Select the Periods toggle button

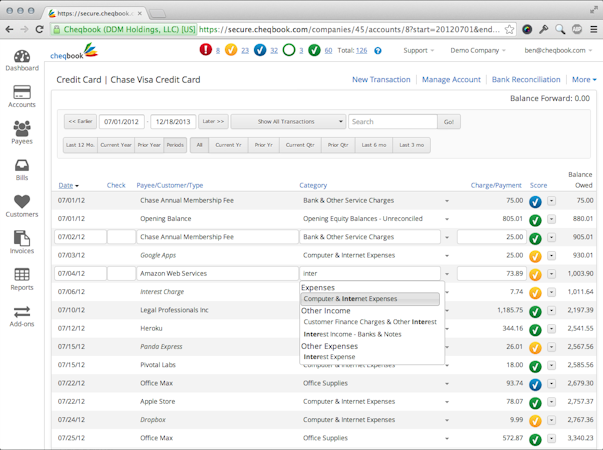tap(175, 145)
